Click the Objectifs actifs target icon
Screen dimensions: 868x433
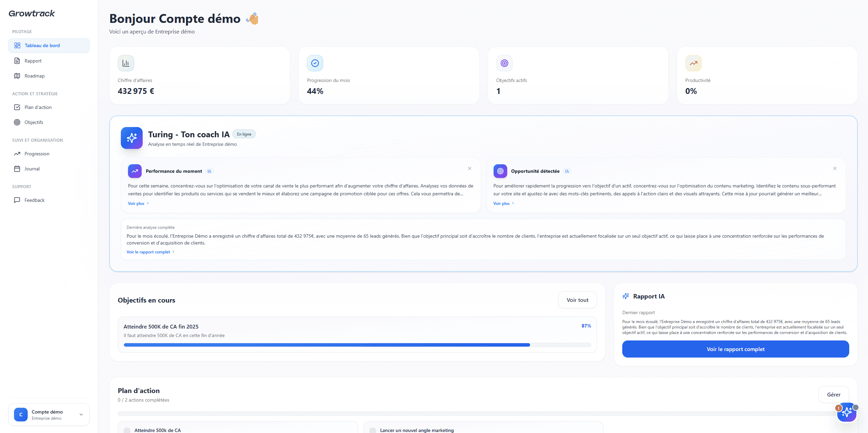[504, 63]
